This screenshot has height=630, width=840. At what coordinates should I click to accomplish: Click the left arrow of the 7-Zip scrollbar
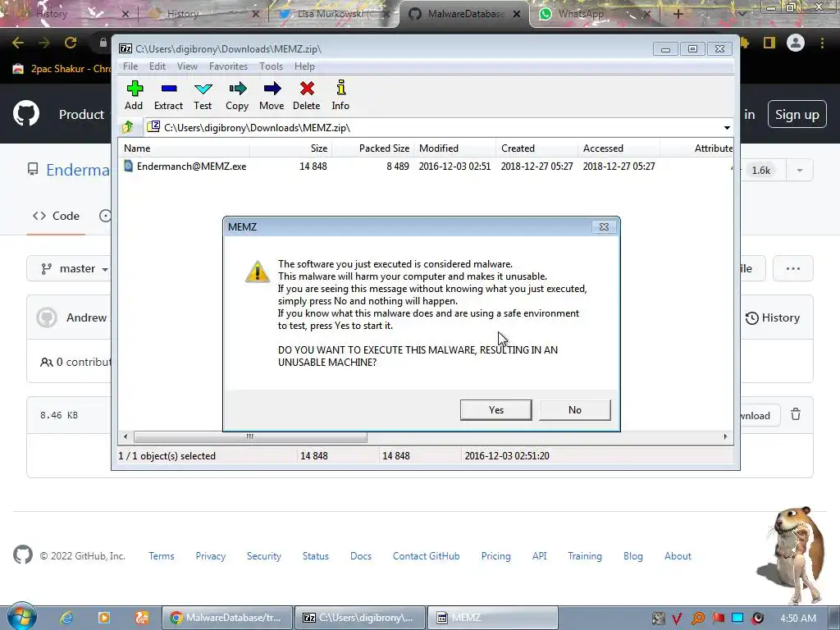126,436
